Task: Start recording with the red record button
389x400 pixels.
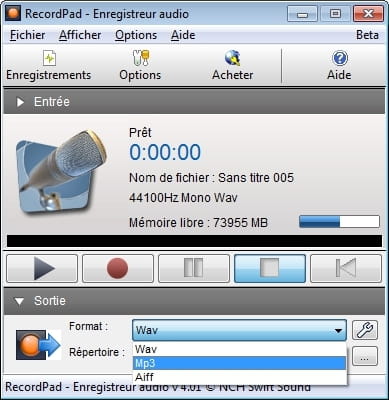Action: [118, 268]
